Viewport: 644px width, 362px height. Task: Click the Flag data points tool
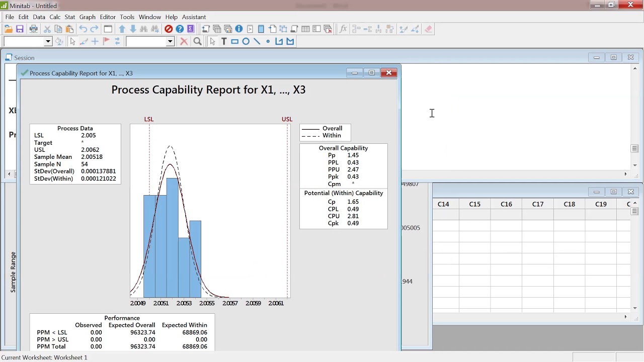[106, 42]
